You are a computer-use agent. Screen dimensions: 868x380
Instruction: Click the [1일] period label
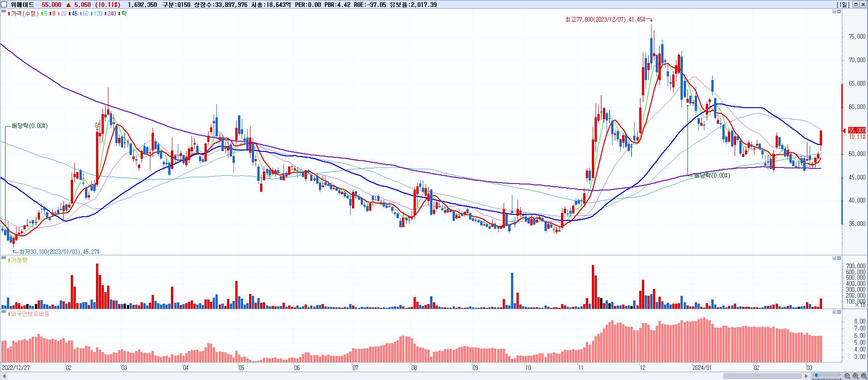click(843, 5)
